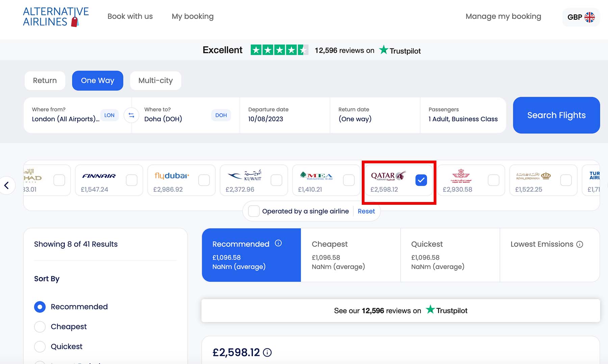
Task: Reset the airline filters
Action: point(366,211)
